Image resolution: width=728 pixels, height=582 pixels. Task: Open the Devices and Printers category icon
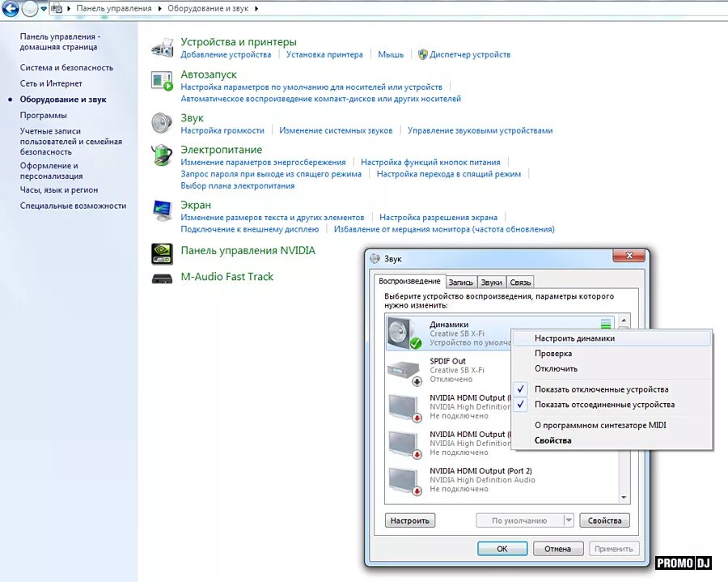click(x=162, y=48)
